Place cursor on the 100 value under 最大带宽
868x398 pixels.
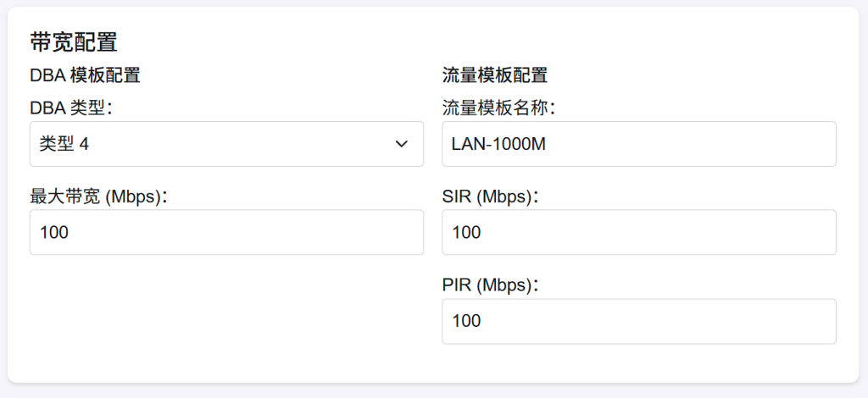click(x=53, y=232)
